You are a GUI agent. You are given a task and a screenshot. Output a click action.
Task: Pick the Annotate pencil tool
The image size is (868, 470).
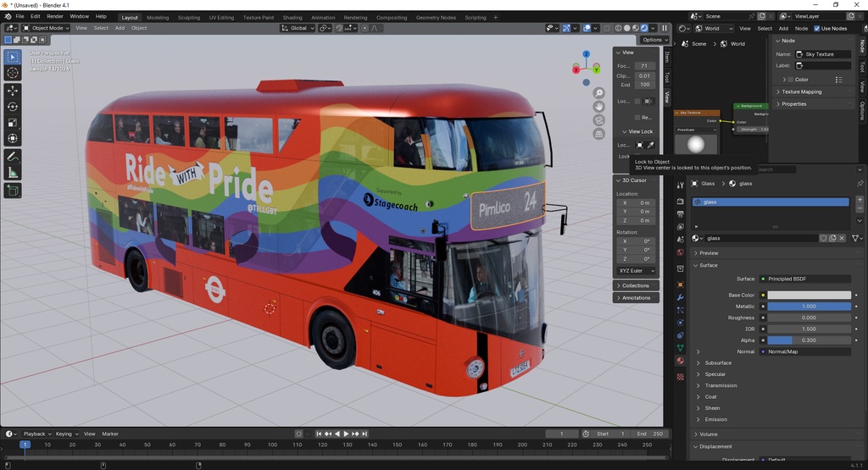coord(13,157)
